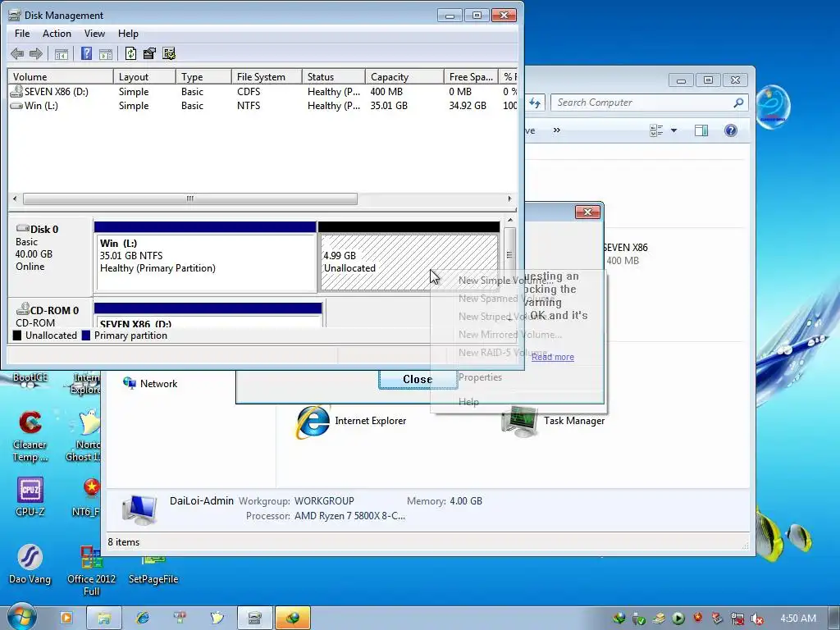Image resolution: width=840 pixels, height=630 pixels.
Task: Open the Cleaner Temp desktop icon
Action: 30,436
